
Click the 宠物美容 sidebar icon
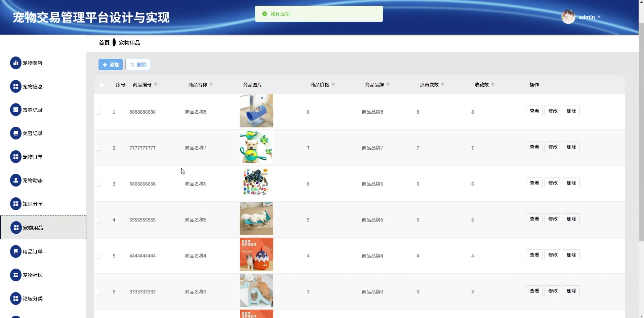point(16,63)
